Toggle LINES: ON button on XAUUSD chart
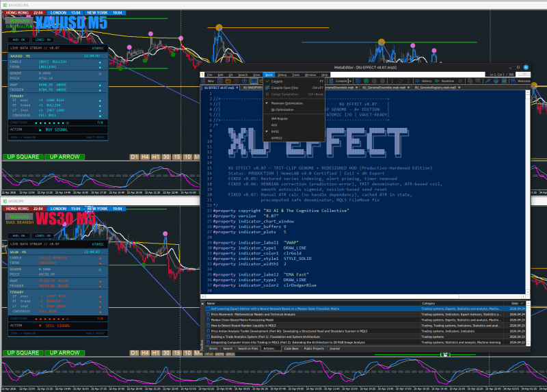Screen dimensions: 547x392 tap(43, 40)
